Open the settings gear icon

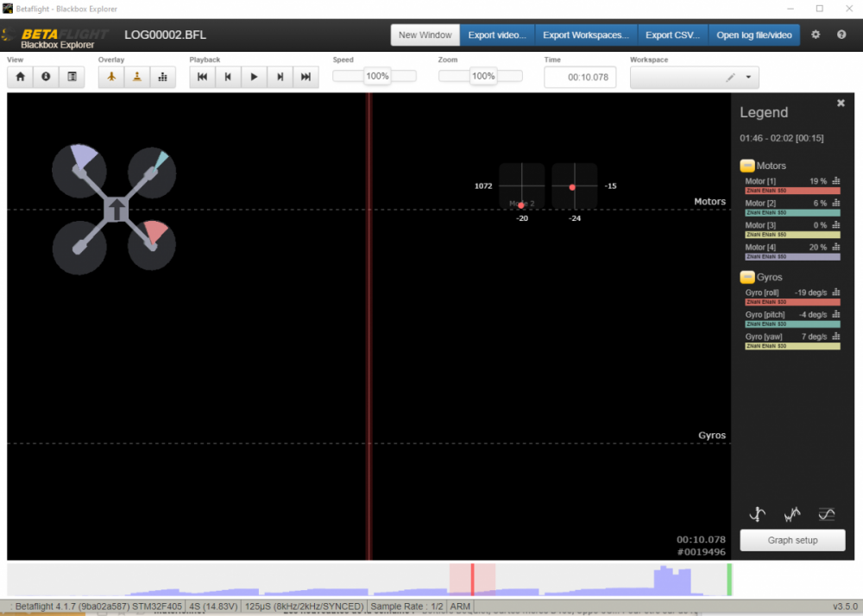tap(816, 35)
